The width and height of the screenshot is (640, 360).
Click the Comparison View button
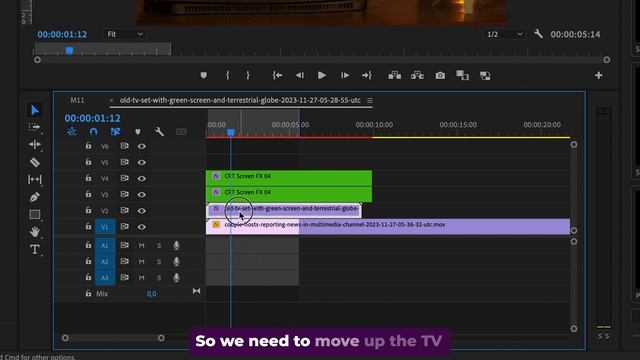[462, 76]
